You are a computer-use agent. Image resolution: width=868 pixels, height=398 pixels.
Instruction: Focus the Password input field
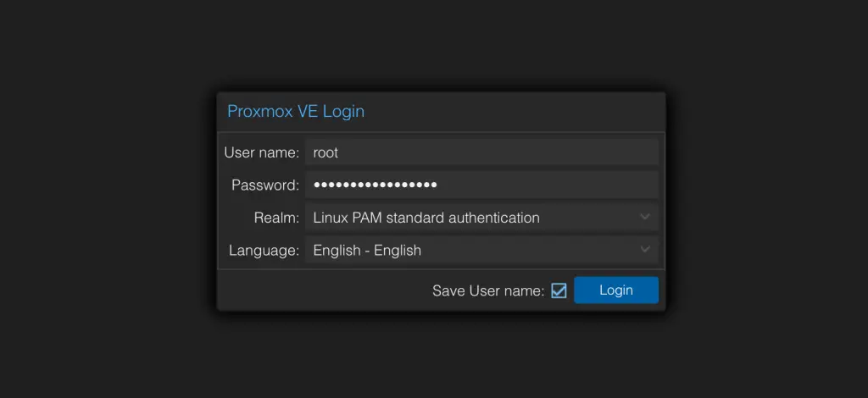[x=481, y=185]
